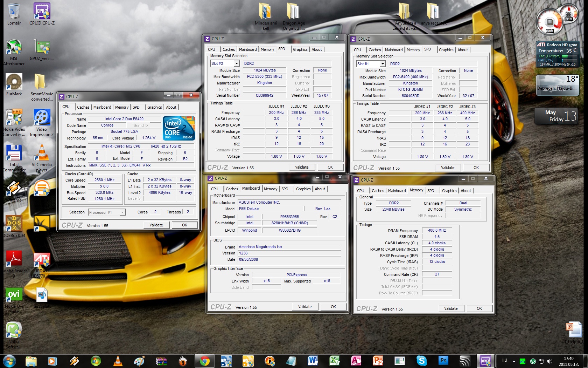Show hidden system tray icons

514,361
